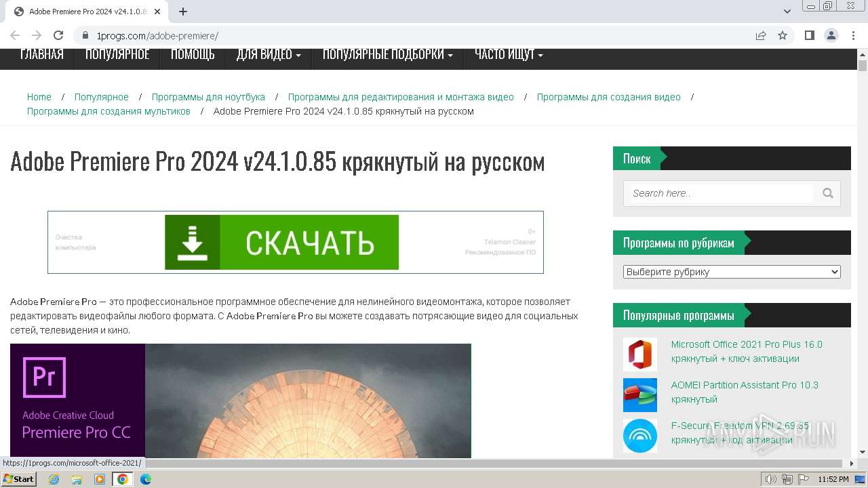Open the tab search chevron
The width and height of the screenshot is (868, 488).
(787, 12)
